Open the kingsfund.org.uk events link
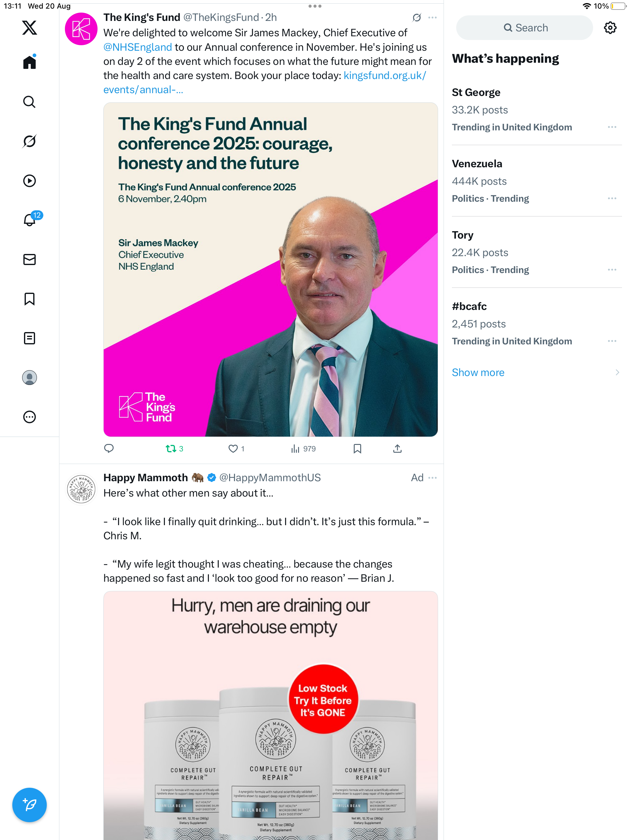 click(385, 76)
